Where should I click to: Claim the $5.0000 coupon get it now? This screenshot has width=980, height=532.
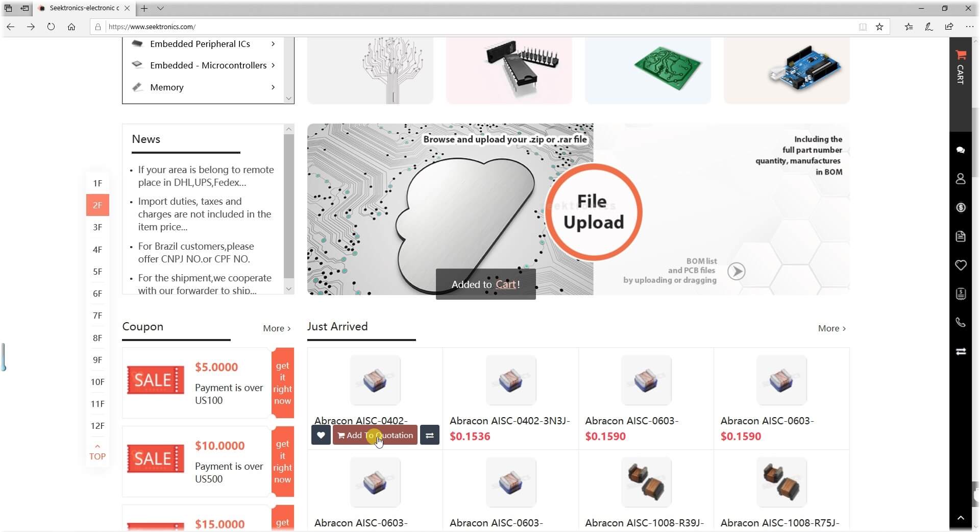pos(282,383)
